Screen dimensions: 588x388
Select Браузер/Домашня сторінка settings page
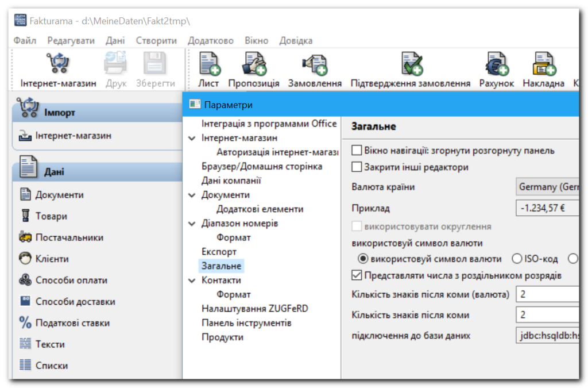pyautogui.click(x=262, y=167)
